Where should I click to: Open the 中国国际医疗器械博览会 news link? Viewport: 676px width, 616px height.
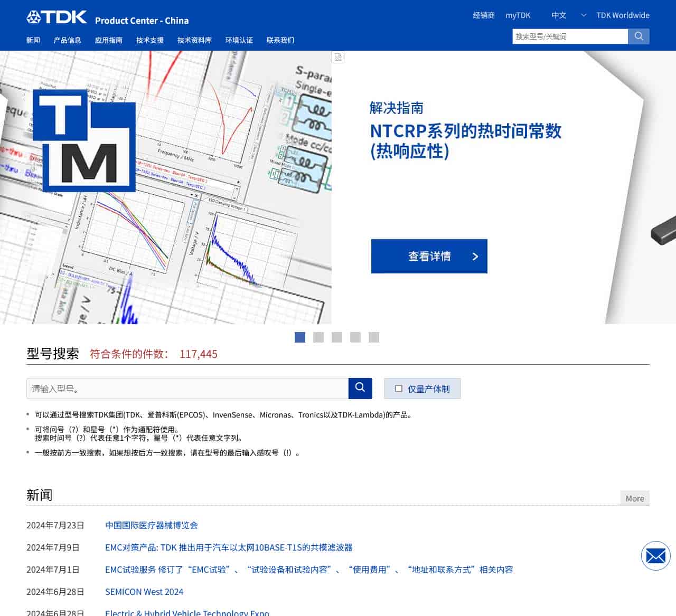pos(152,525)
